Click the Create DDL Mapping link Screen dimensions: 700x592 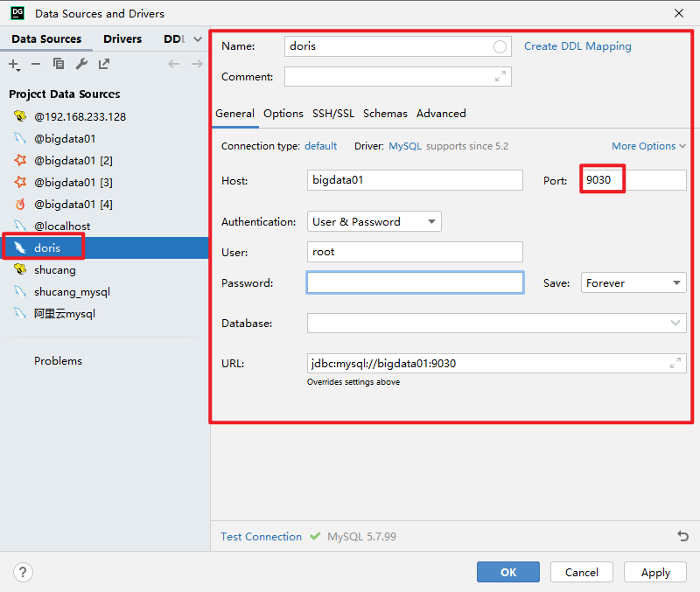tap(577, 46)
